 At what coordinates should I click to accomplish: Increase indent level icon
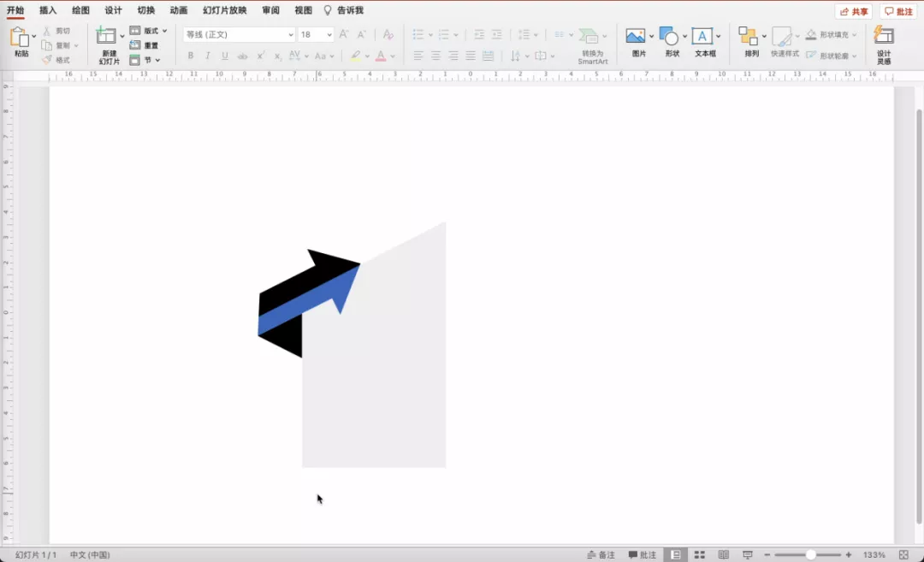(x=497, y=35)
